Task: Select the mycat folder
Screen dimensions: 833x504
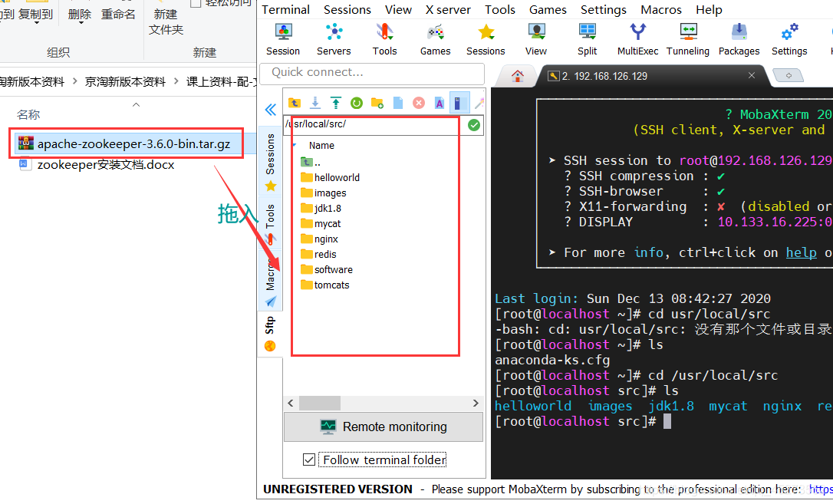Action: [x=321, y=223]
